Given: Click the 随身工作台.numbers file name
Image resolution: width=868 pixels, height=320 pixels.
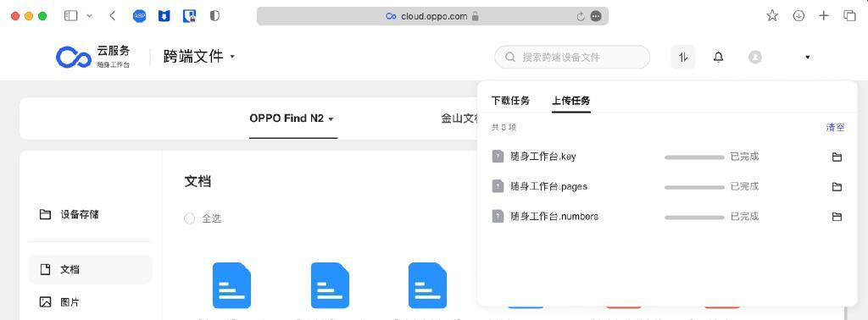Looking at the screenshot, I should [x=554, y=216].
